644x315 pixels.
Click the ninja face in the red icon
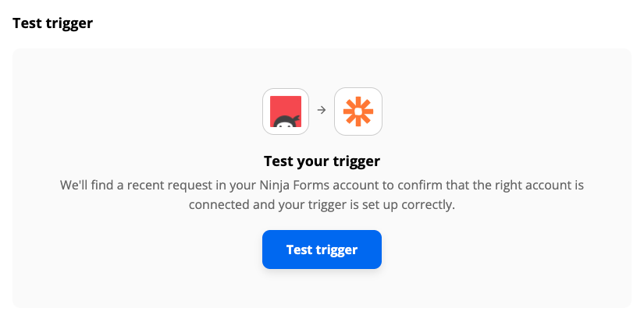coord(286,119)
